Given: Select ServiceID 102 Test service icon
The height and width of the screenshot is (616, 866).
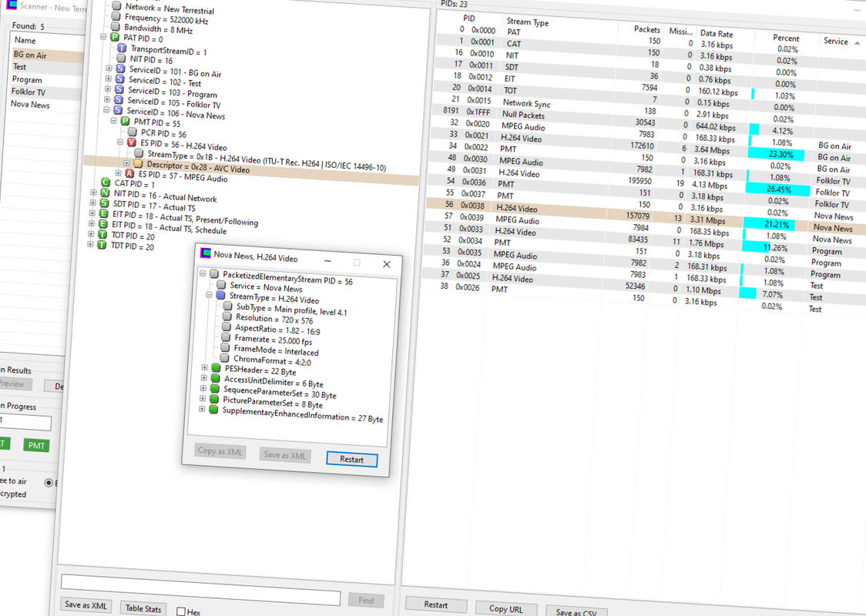Looking at the screenshot, I should tap(120, 79).
